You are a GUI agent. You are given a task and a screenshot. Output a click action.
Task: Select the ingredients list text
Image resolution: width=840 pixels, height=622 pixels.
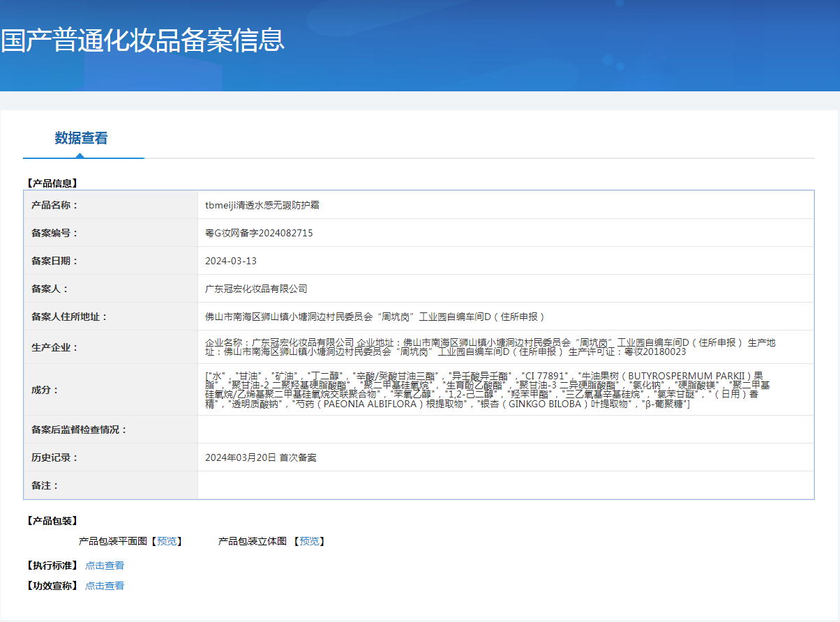488,390
